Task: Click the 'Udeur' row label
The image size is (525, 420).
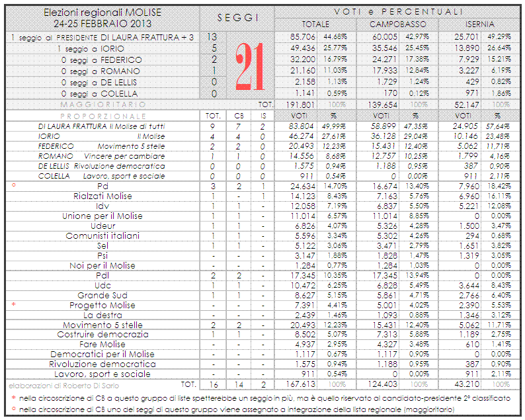Action: tap(102, 226)
